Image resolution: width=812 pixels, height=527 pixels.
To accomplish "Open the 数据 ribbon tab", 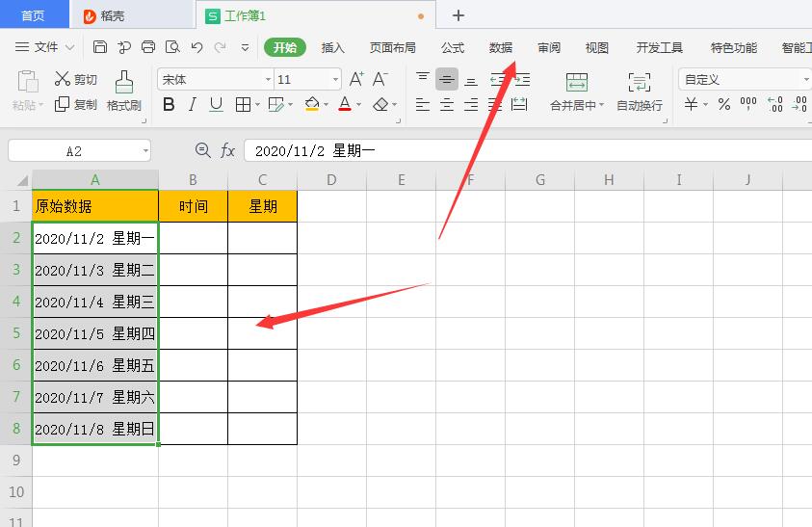I will [501, 47].
